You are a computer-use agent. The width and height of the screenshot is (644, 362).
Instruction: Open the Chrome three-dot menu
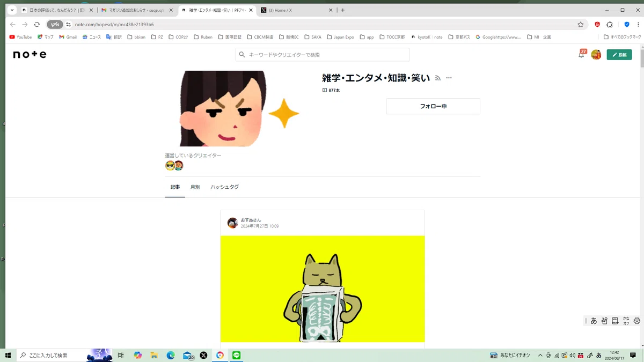[x=638, y=25]
